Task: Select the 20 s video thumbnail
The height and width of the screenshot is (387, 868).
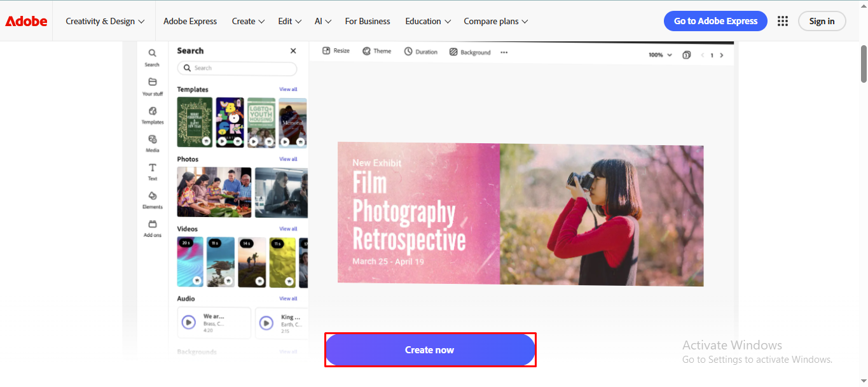Action: coord(190,262)
